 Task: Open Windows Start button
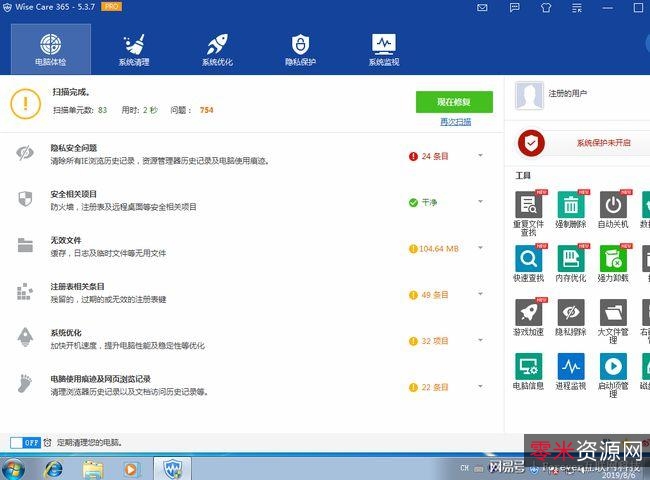(13, 469)
